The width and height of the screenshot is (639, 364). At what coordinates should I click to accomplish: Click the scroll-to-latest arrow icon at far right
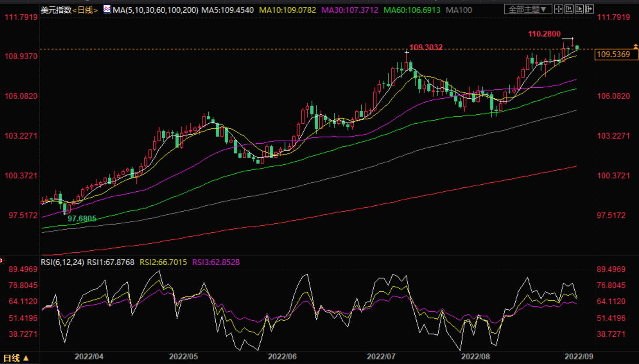click(x=589, y=9)
